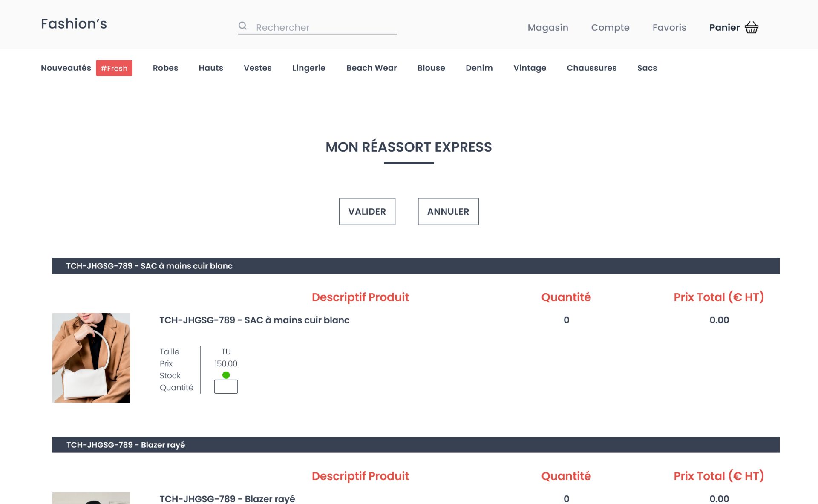Click the Panier basket icon

752,27
